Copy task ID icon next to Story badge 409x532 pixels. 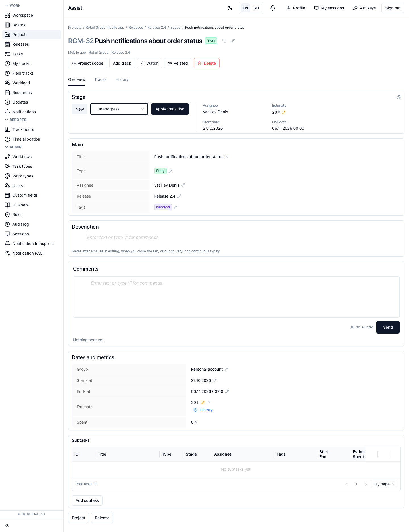click(224, 41)
